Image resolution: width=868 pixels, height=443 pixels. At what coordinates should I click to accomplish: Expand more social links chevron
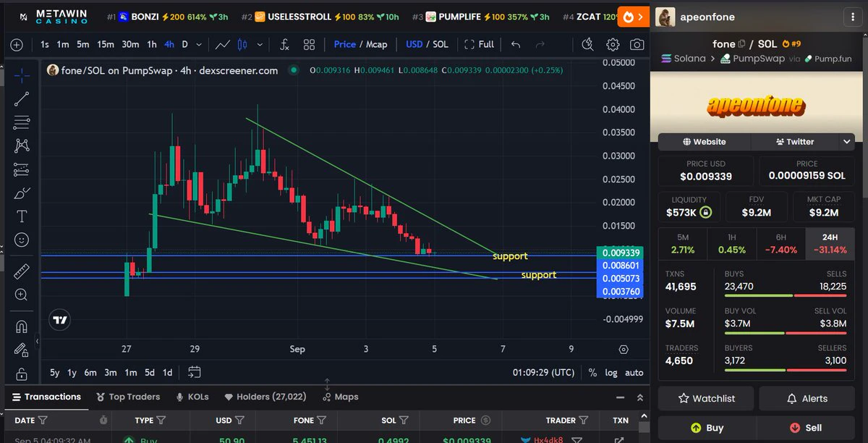pyautogui.click(x=846, y=142)
